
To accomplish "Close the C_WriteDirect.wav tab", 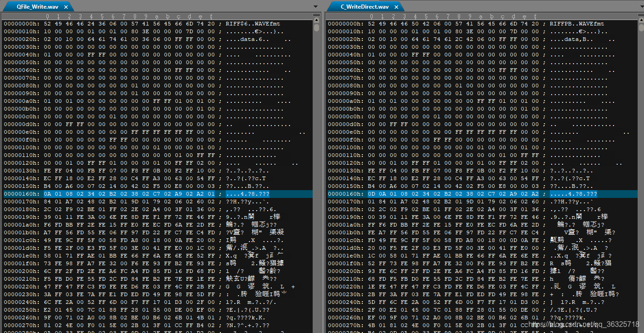I will (396, 7).
